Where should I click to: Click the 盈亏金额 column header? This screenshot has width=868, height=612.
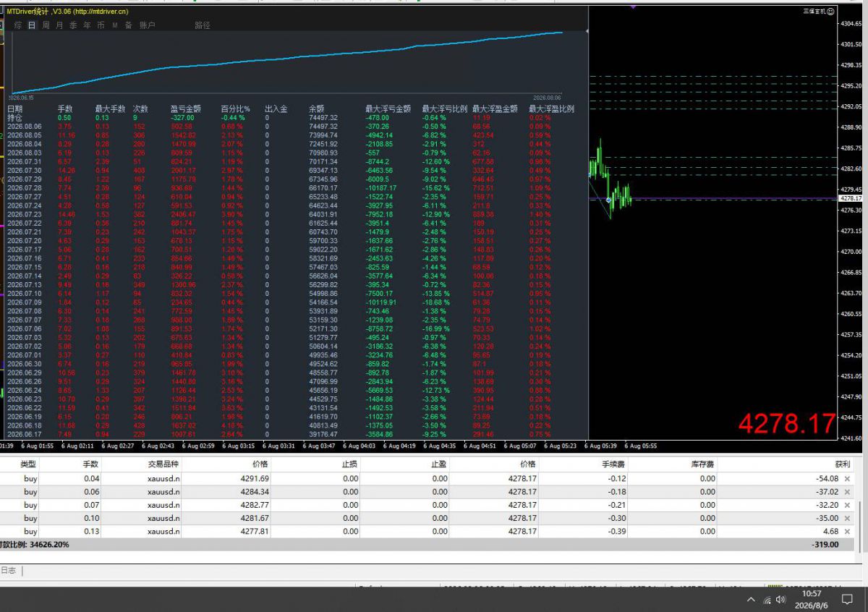coord(184,109)
